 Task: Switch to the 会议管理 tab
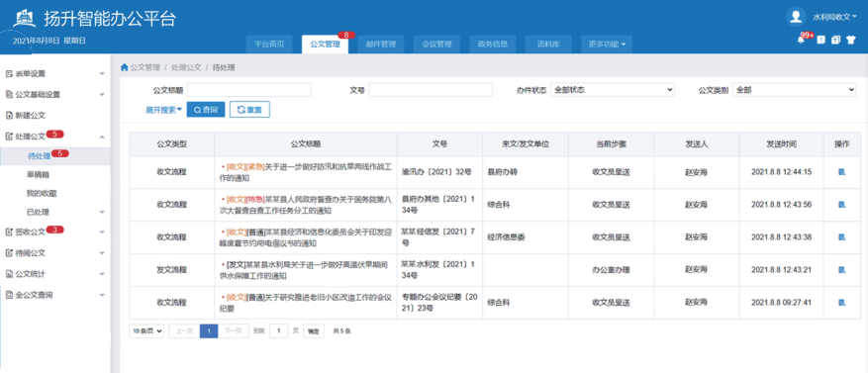pyautogui.click(x=436, y=45)
